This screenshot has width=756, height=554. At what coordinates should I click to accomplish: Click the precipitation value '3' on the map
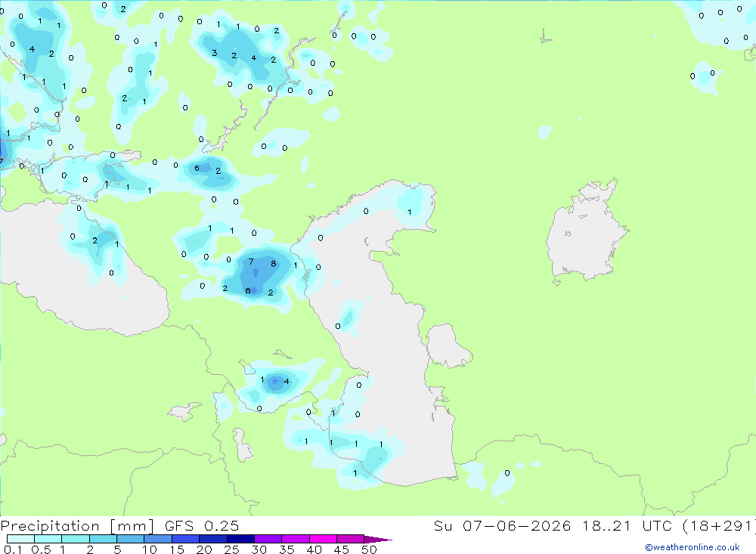pos(214,53)
